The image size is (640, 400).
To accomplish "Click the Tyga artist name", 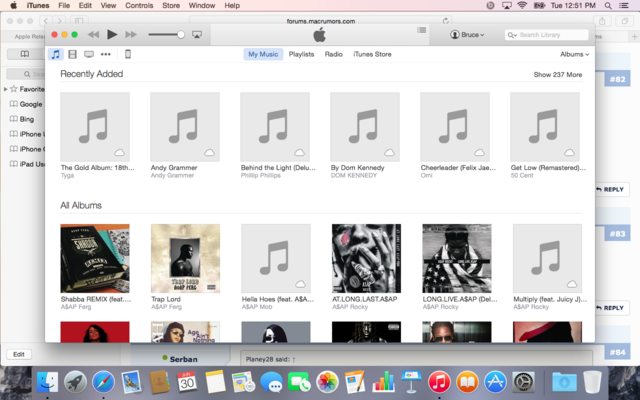I will (x=67, y=176).
